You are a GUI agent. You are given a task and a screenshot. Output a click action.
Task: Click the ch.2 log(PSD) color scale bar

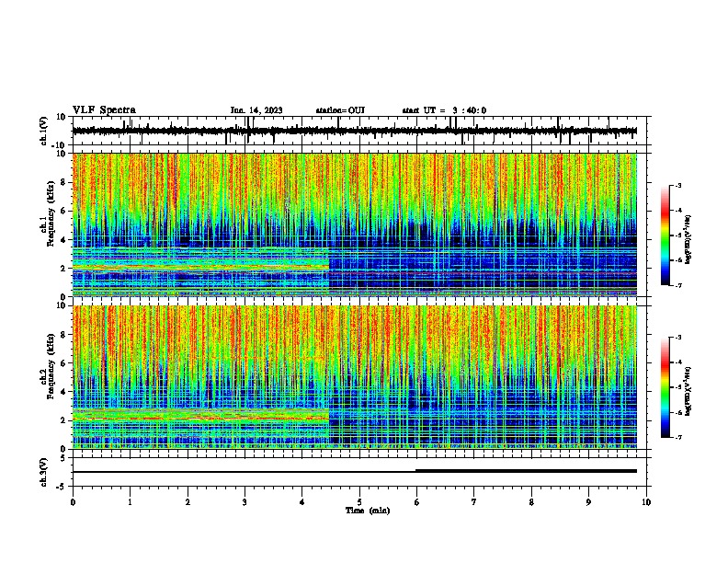(665, 387)
